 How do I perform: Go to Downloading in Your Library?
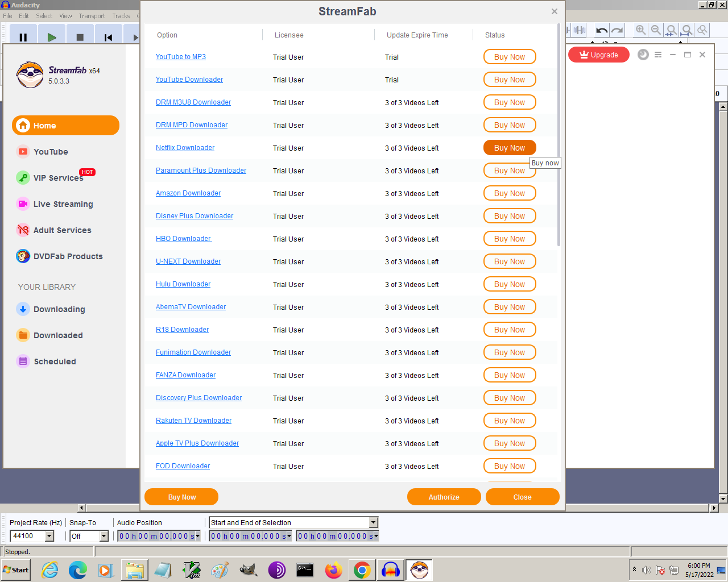[x=59, y=309]
